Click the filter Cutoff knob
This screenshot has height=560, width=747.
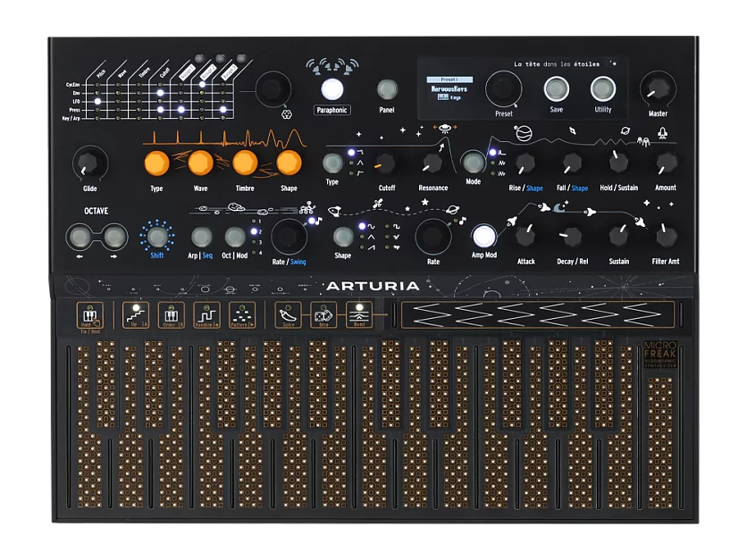386,163
